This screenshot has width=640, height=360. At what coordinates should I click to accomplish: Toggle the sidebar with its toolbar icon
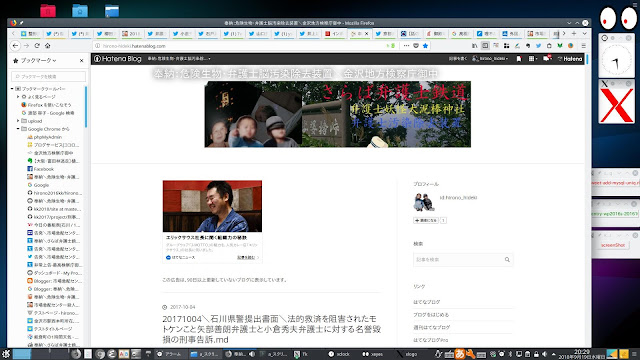(485, 46)
